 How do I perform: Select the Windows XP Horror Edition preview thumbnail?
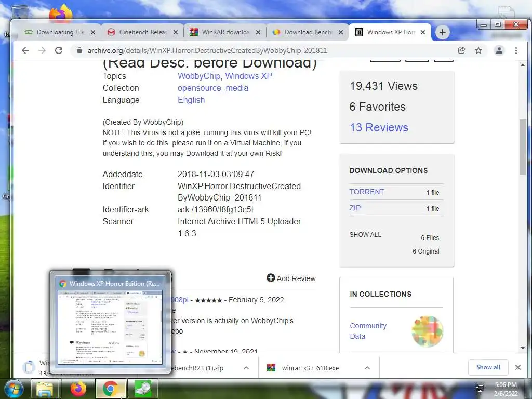tap(110, 322)
